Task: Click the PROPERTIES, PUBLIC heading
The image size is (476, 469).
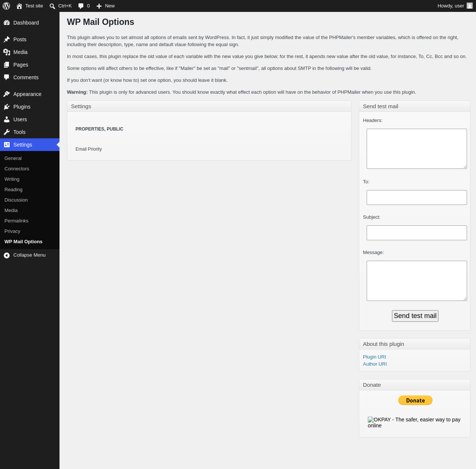Action: (99, 129)
